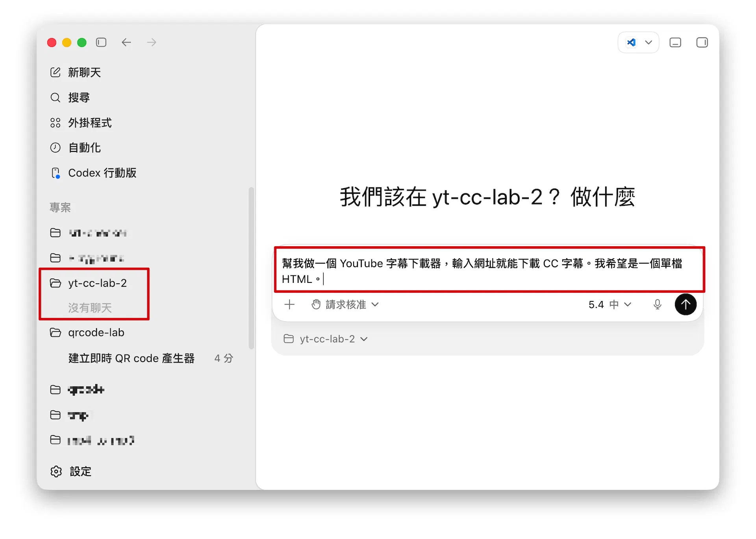Toggle the right side panel icon
The height and width of the screenshot is (539, 756).
coord(702,42)
